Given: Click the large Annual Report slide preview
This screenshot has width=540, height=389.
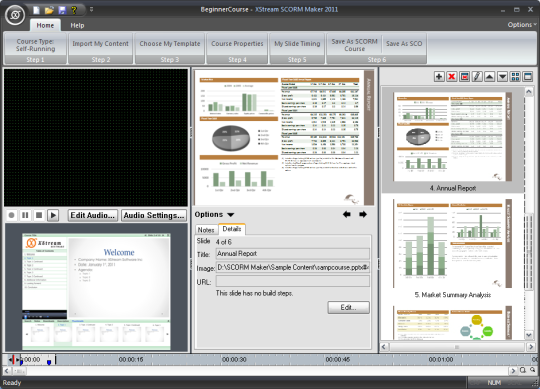Looking at the screenshot, I should pyautogui.click(x=284, y=138).
